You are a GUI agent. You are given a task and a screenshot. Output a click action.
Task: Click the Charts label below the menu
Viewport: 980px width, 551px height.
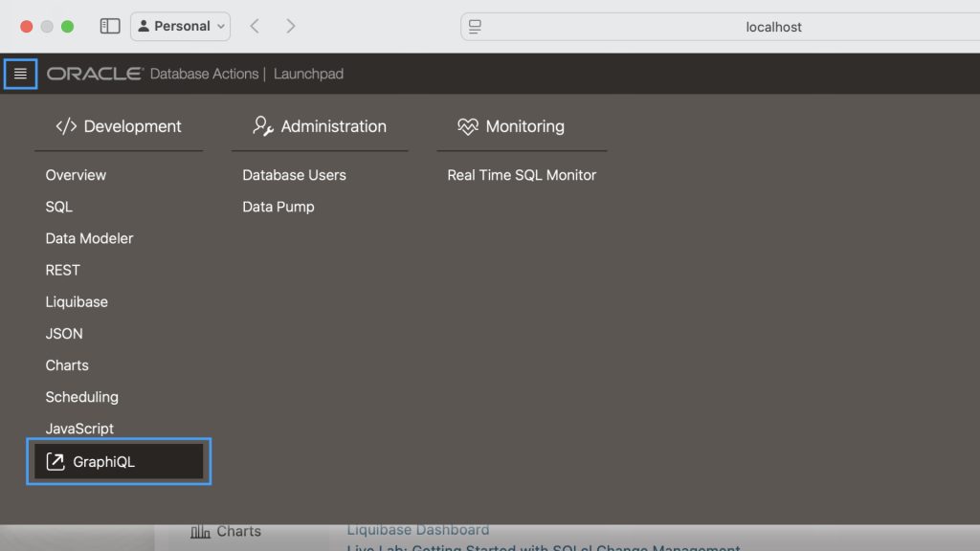click(x=238, y=531)
